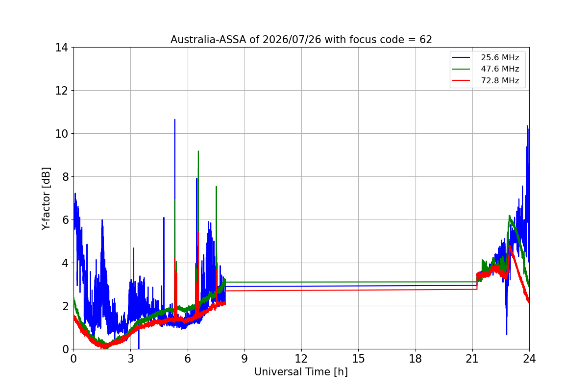Click the x-axis tick label 6
588x392 pixels.
188,358
